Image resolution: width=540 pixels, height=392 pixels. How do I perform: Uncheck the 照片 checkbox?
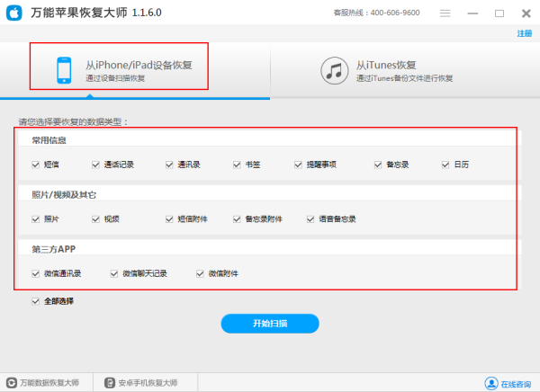[x=35, y=218]
